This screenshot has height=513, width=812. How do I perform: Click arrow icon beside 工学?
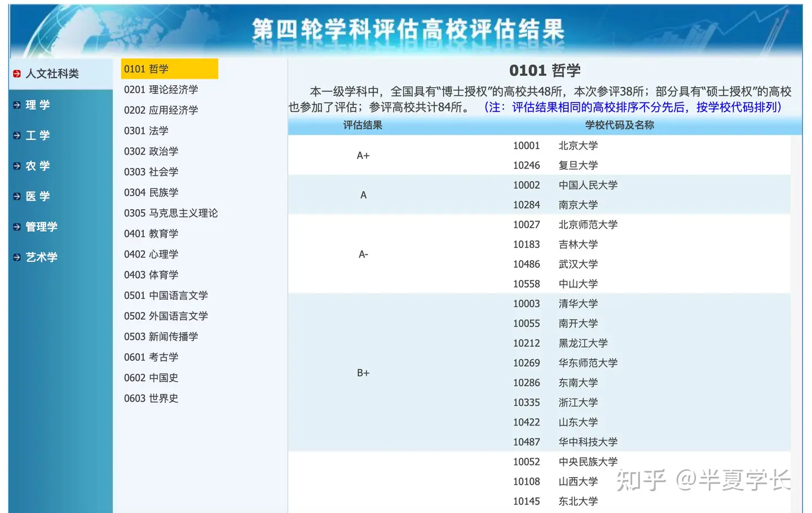17,135
